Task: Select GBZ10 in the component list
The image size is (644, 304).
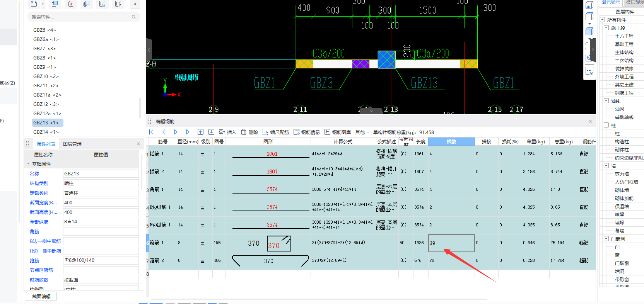Action: [x=46, y=76]
